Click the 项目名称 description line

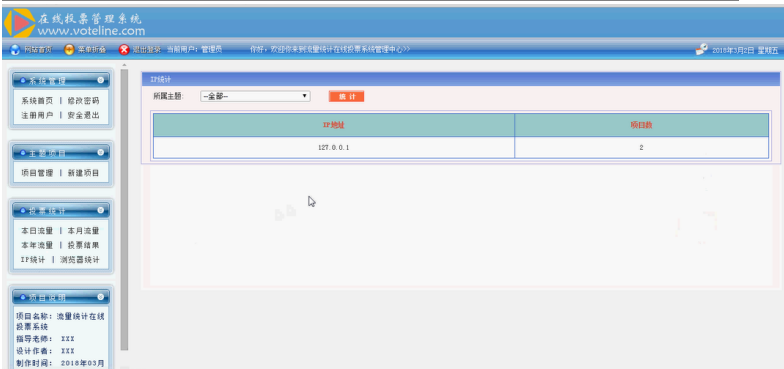pyautogui.click(x=60, y=322)
